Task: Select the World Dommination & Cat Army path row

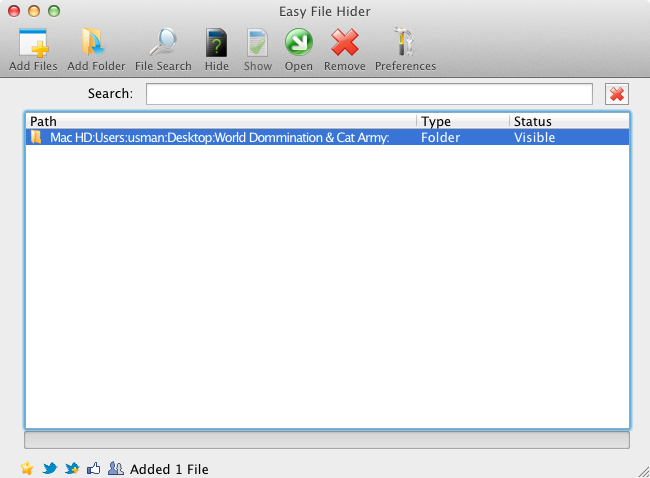Action: pyautogui.click(x=327, y=137)
